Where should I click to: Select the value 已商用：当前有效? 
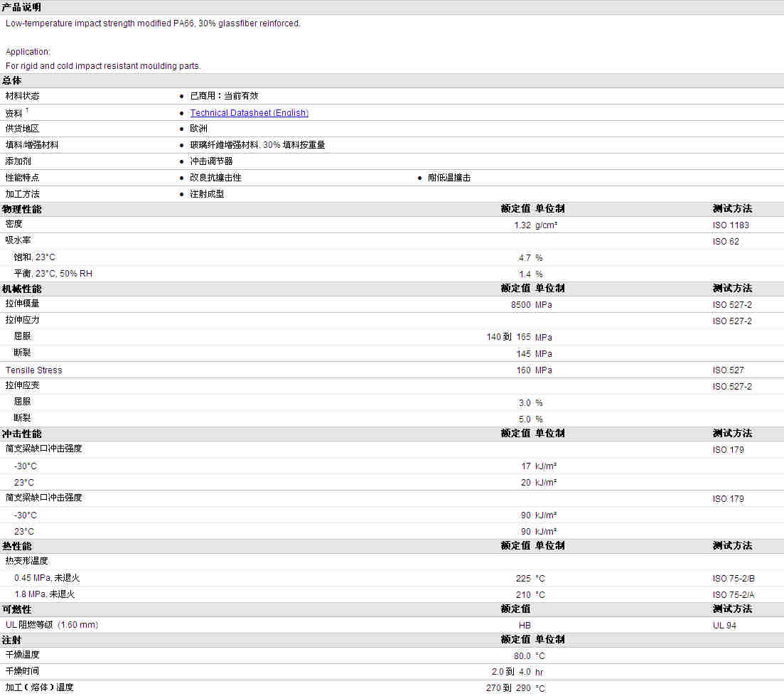(224, 96)
